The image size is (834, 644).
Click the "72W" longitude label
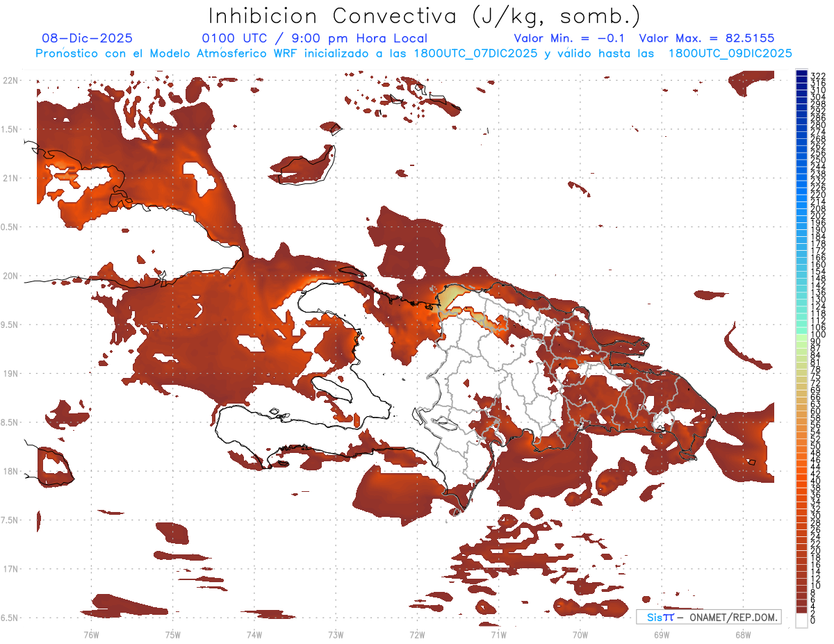417,634
